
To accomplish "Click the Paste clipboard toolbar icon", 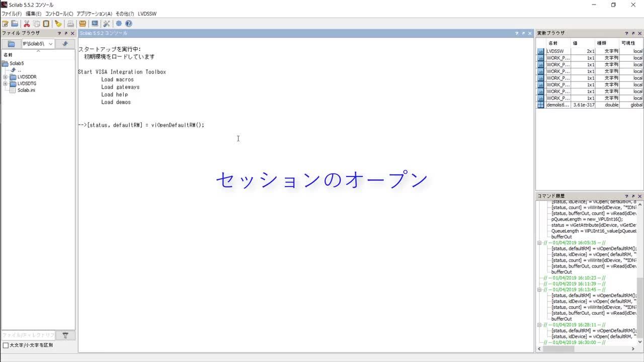I will coord(46,24).
